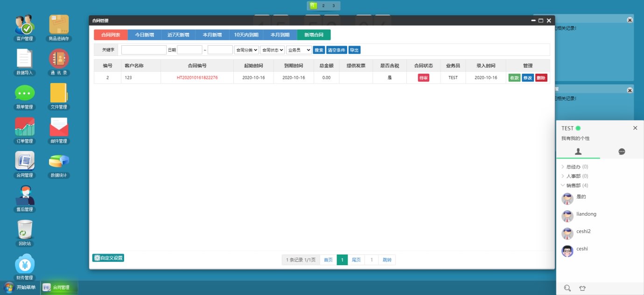Close the upper right notification panel
Viewport: 644px width, 295px height.
630,20
